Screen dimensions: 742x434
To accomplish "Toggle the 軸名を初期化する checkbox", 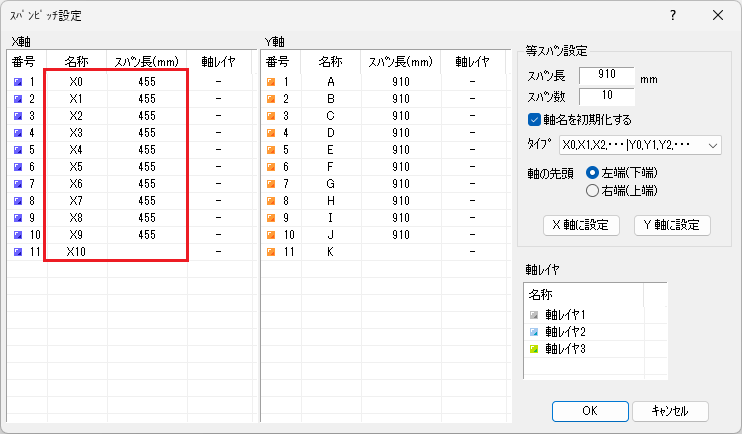I will point(534,120).
